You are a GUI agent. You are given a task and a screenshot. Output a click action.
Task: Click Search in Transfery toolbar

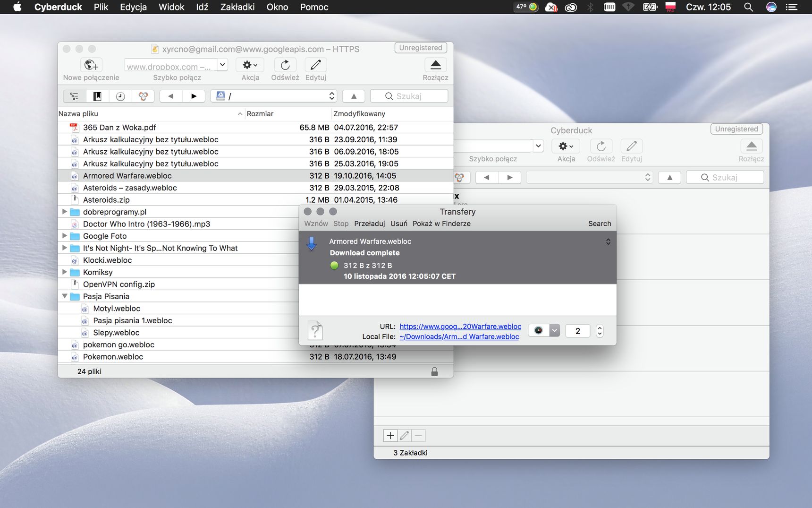point(600,224)
